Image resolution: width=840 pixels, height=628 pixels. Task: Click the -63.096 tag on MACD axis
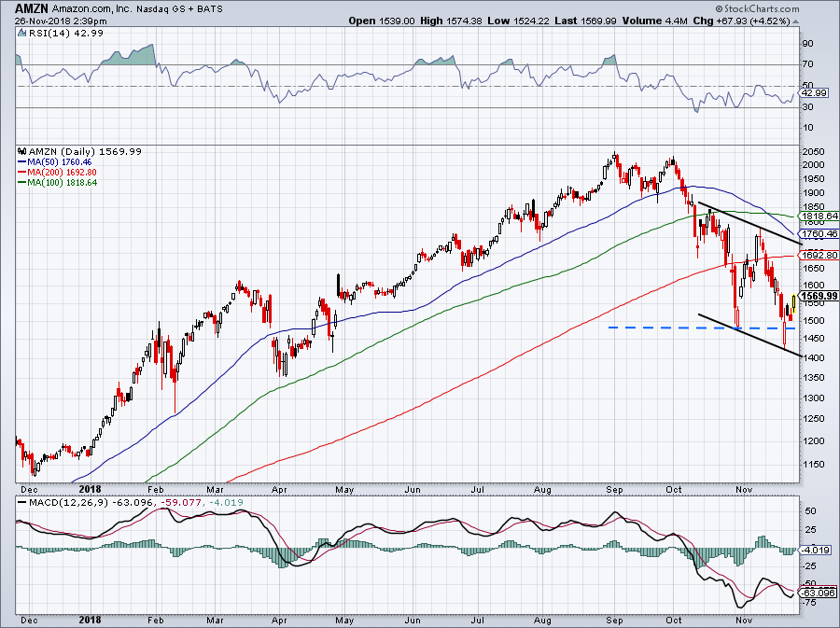pyautogui.click(x=817, y=593)
